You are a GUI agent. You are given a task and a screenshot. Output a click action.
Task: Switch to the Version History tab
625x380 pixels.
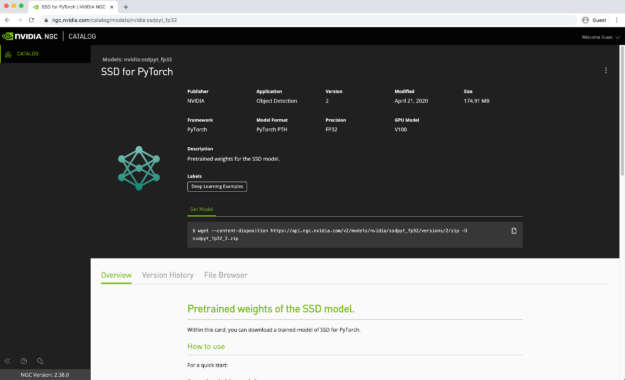[168, 275]
